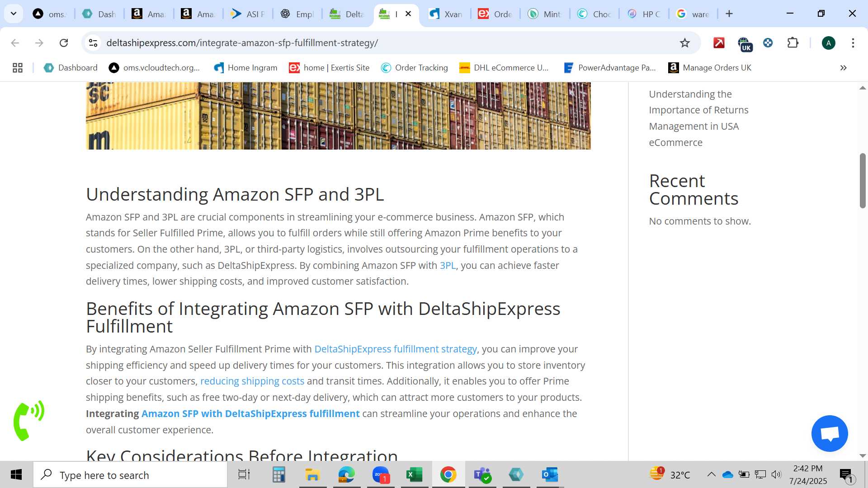868x488 pixels.
Task: Open the Chrome profile avatar A
Action: pyautogui.click(x=829, y=43)
